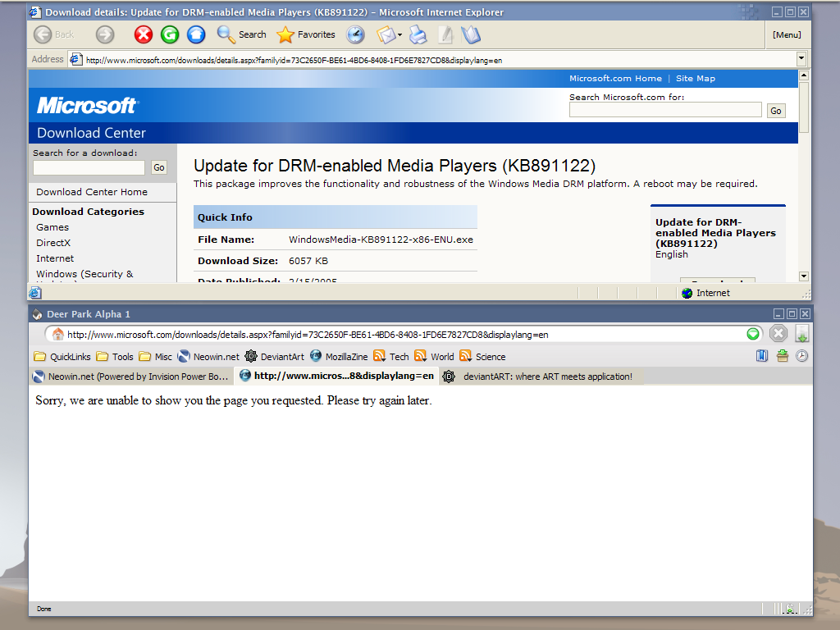The image size is (840, 630).
Task: Open the History clock icon in Deer Park
Action: tap(802, 356)
